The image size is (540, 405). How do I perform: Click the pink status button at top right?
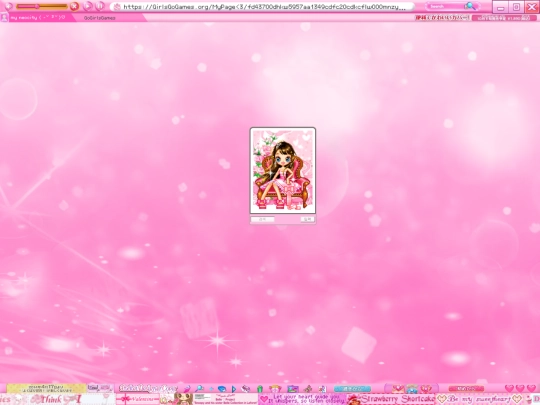(505, 18)
